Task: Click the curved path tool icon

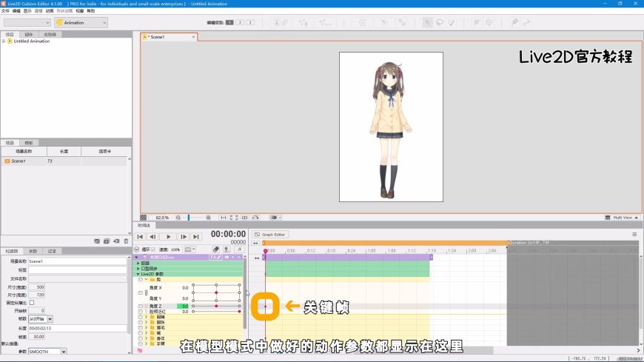Action: click(x=526, y=23)
